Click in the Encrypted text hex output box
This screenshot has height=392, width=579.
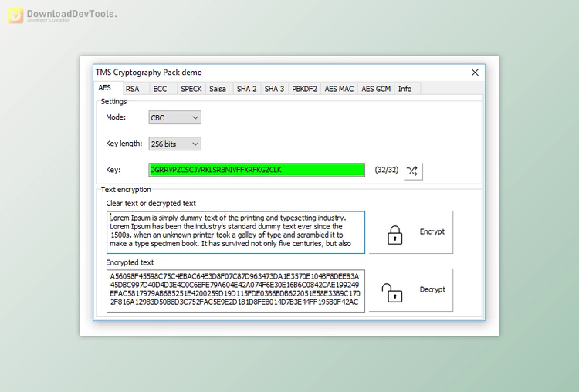pyautogui.click(x=235, y=291)
